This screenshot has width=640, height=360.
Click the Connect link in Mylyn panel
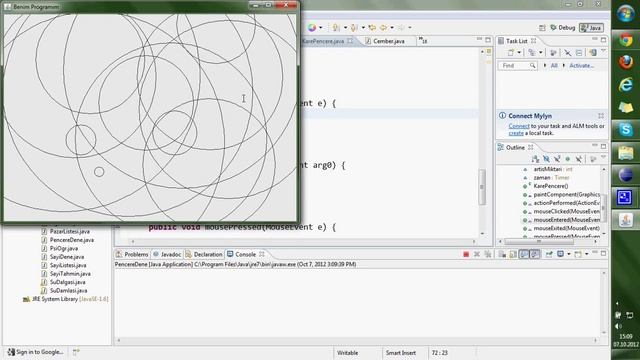point(519,126)
